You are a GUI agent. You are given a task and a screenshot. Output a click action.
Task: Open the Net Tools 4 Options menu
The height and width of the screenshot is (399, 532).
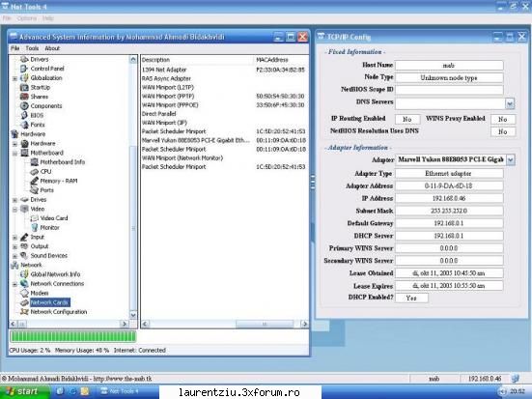[26, 18]
